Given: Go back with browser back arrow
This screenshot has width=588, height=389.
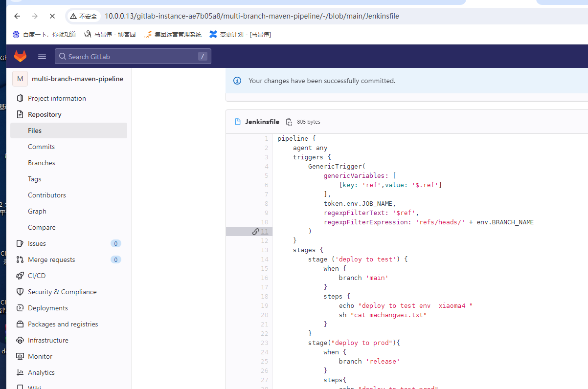Looking at the screenshot, I should [17, 16].
